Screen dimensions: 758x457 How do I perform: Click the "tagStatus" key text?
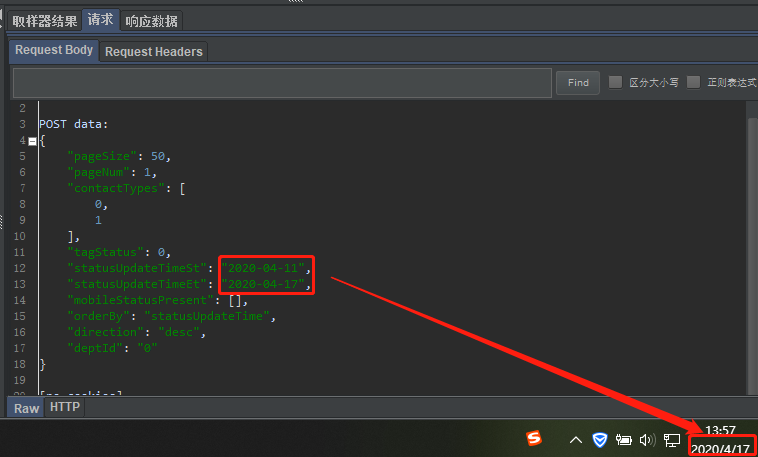[x=105, y=252]
